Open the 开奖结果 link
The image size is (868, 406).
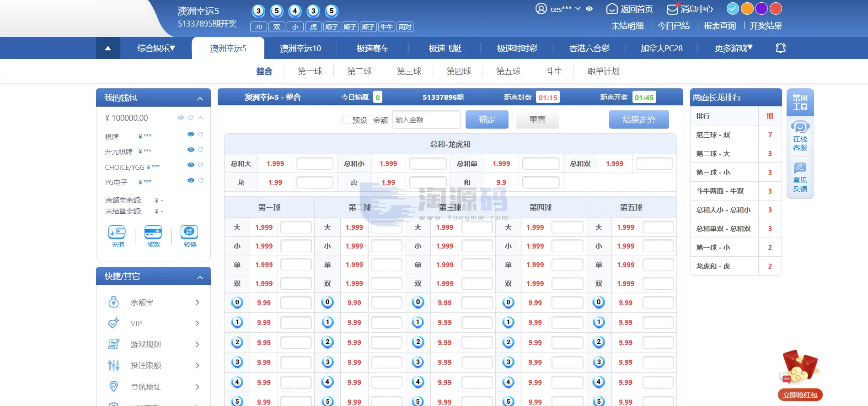click(766, 26)
